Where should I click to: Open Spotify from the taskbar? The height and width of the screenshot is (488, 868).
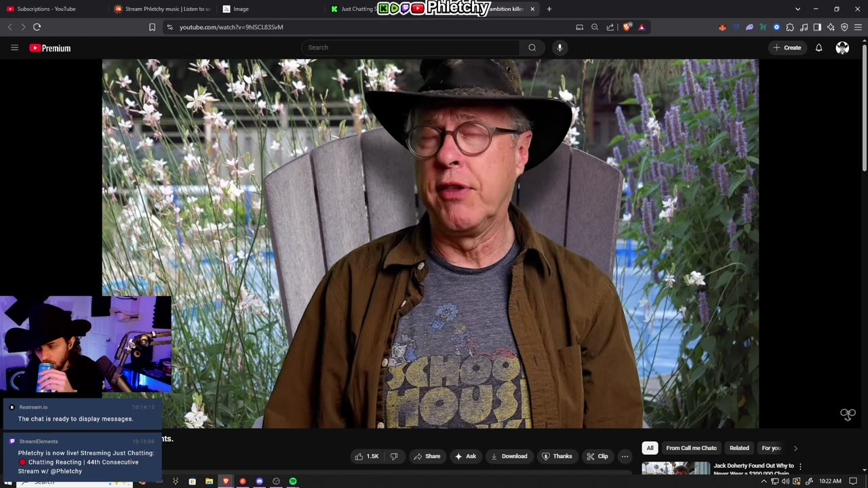click(x=293, y=481)
